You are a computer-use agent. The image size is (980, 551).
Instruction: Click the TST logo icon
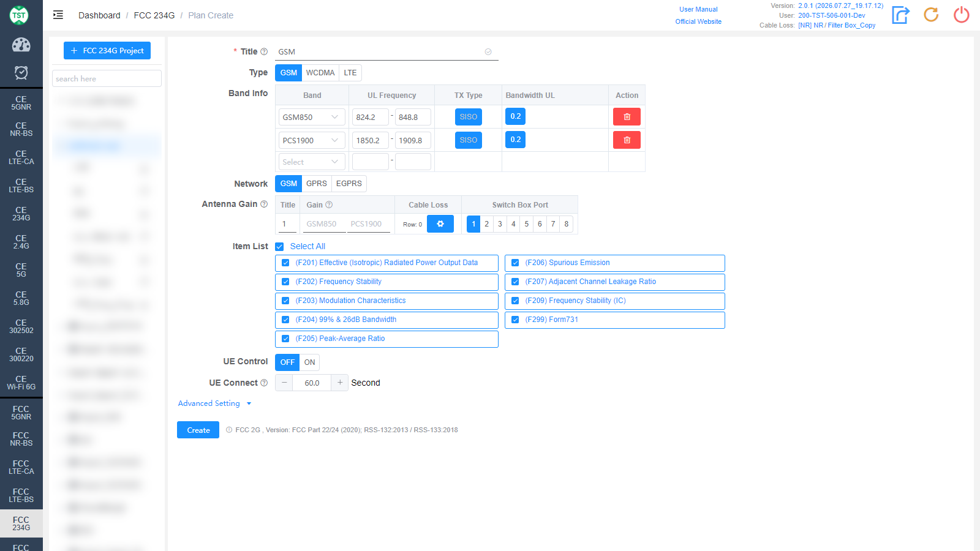tap(19, 15)
